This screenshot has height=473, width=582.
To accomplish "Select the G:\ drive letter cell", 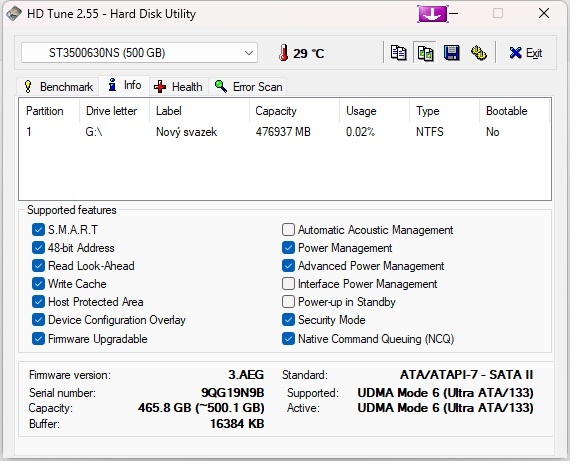I will pyautogui.click(x=94, y=132).
